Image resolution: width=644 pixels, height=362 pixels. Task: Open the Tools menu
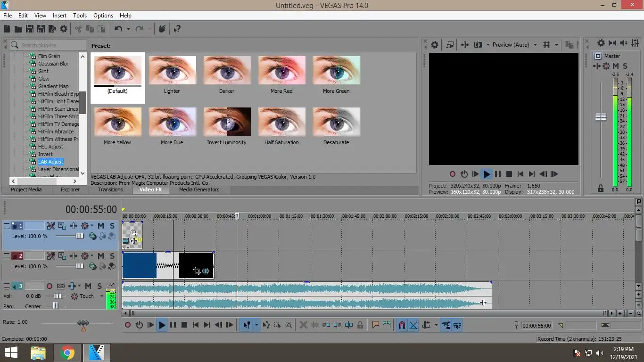pyautogui.click(x=80, y=16)
